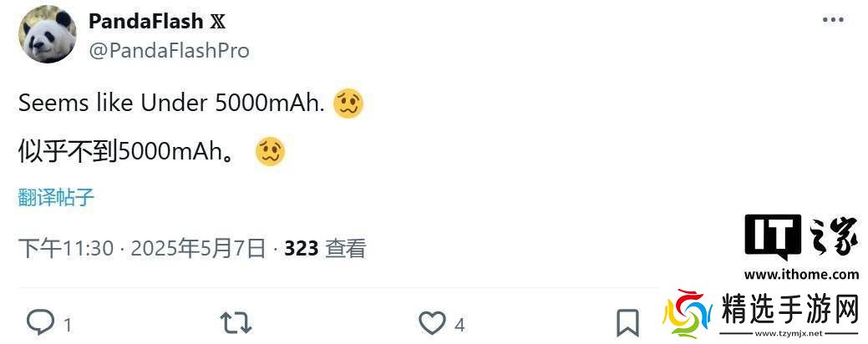The image size is (868, 344).
Task: Click the woozy emoji after English text
Action: (x=348, y=104)
